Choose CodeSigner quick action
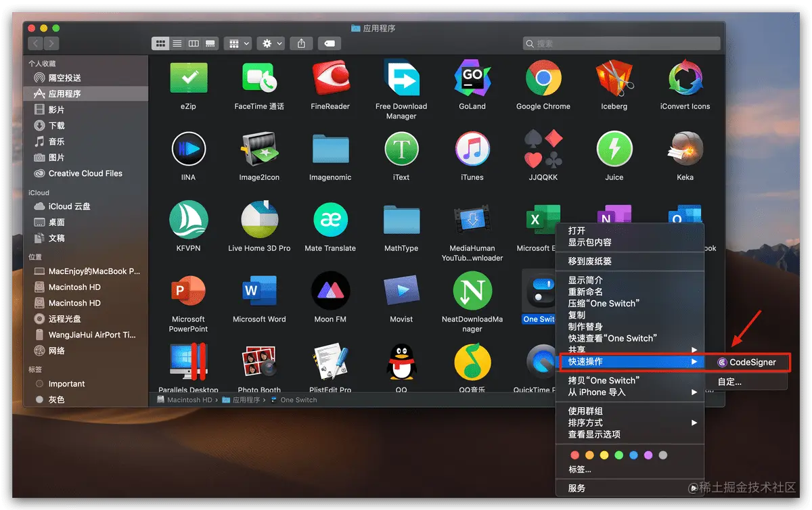This screenshot has height=510, width=812. pyautogui.click(x=746, y=363)
